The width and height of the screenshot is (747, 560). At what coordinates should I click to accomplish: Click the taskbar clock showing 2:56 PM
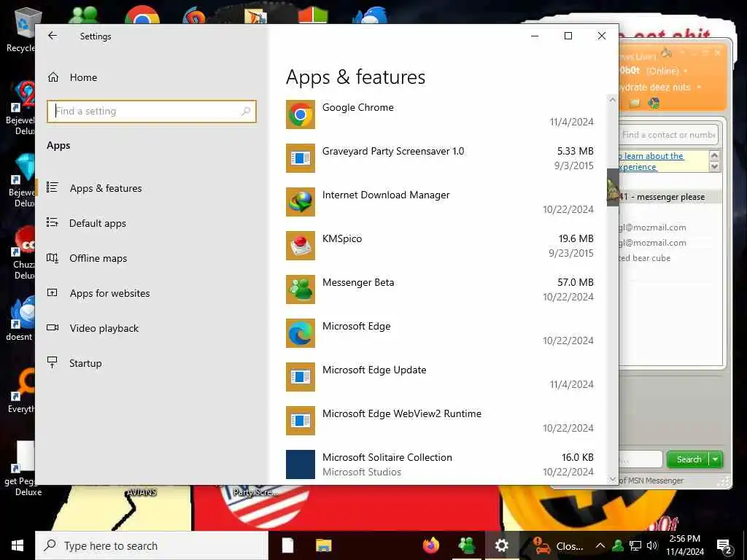(x=684, y=545)
